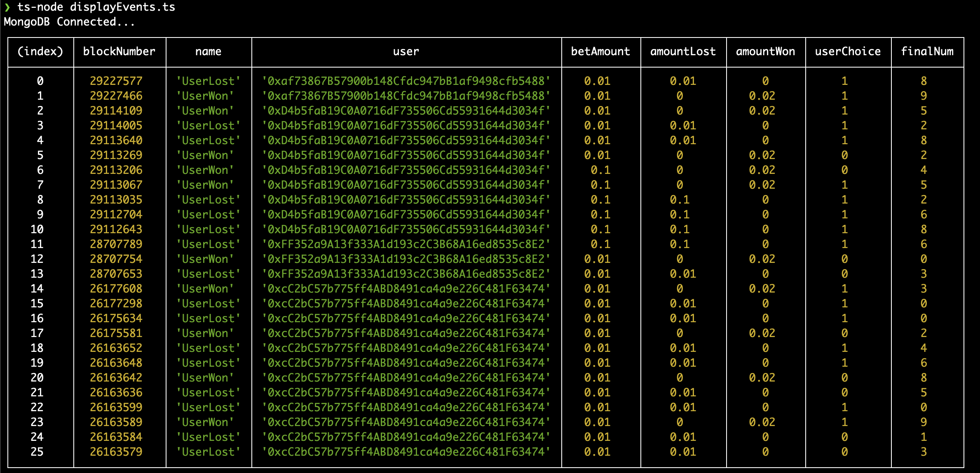Select block number 29112704
This screenshot has height=473, width=980.
pyautogui.click(x=116, y=215)
